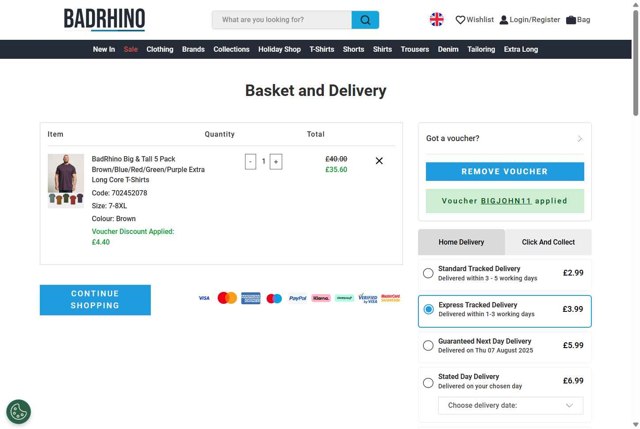The image size is (640, 429).
Task: Click the scrollbar down arrow
Action: click(x=636, y=425)
